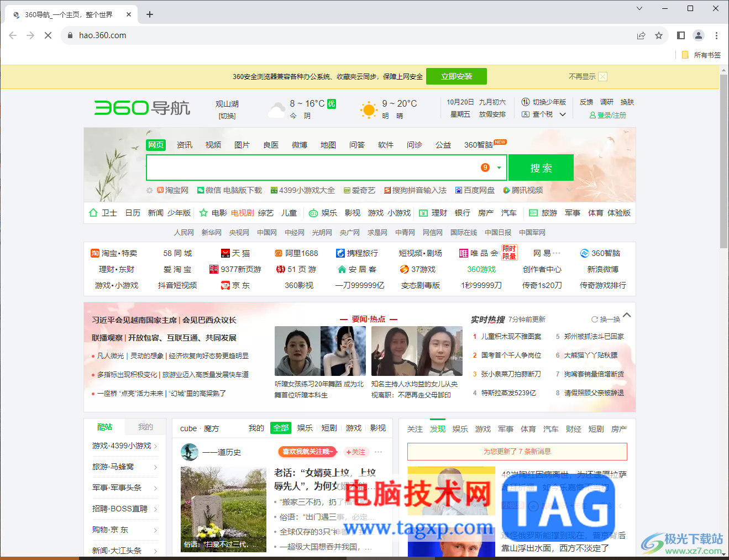This screenshot has height=560, width=729.
Task: Click the home icon next to 卫士
Action: (x=93, y=212)
